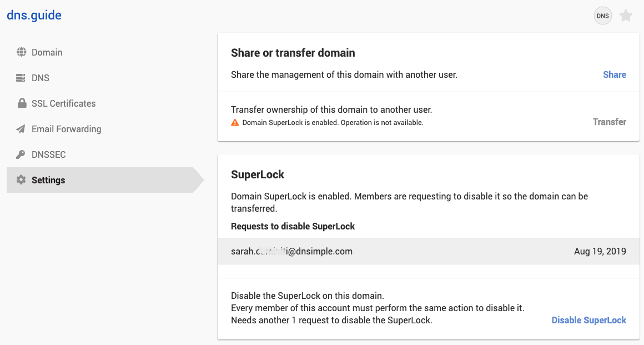Viewport: 644px width, 345px height.
Task: Open the dns.guide domain title link
Action: [x=34, y=16]
